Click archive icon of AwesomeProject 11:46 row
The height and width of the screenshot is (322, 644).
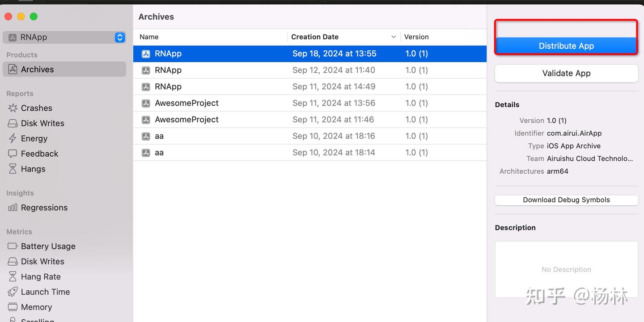tap(146, 120)
